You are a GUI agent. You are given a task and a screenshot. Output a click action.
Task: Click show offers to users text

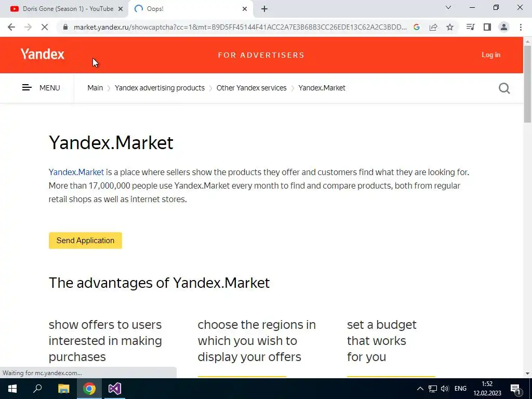(x=105, y=341)
